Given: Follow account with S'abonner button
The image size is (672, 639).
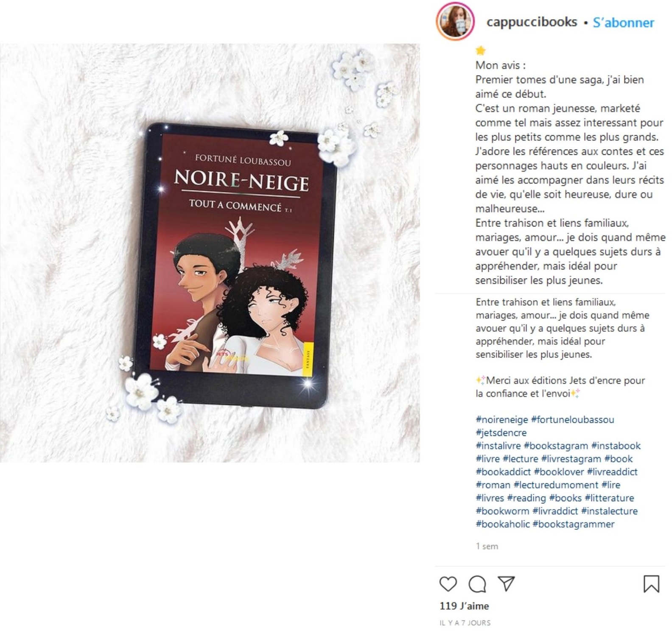Looking at the screenshot, I should (623, 22).
